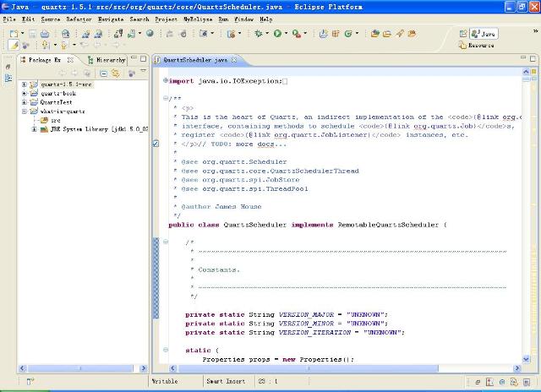Click the Debug bug icon in toolbar

[258, 34]
